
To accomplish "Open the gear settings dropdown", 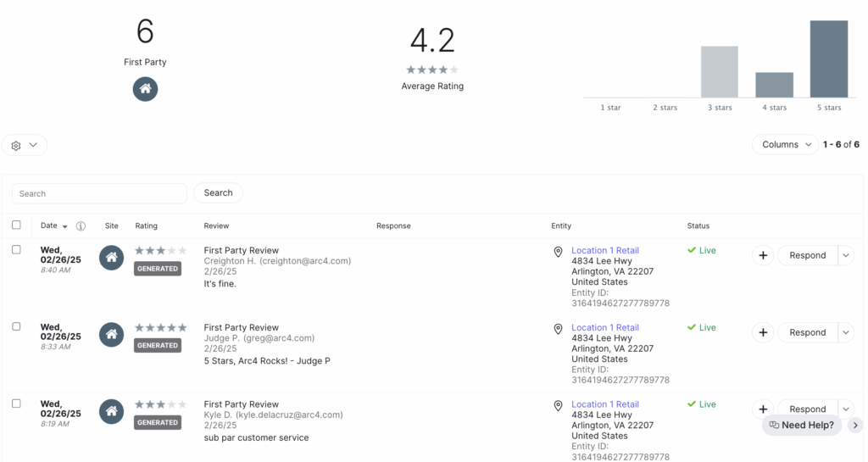I will tap(25, 145).
